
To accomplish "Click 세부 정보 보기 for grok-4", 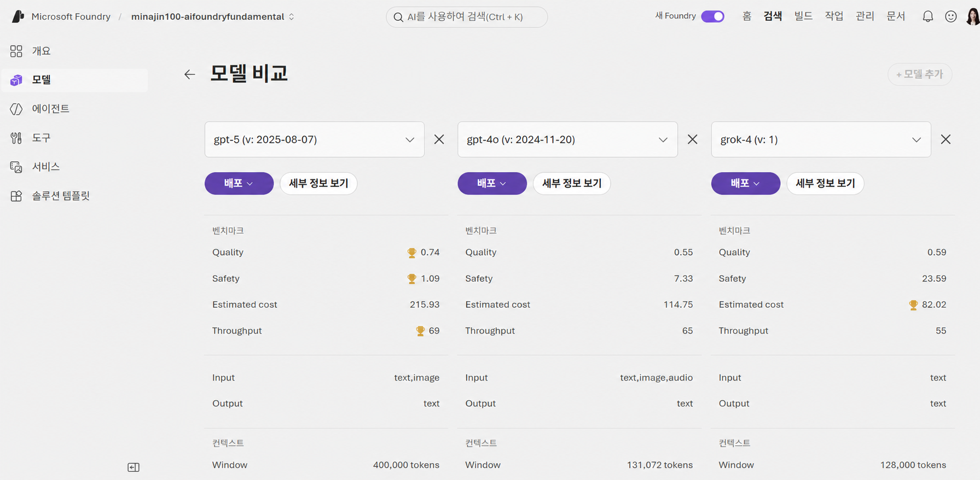I will (x=825, y=183).
